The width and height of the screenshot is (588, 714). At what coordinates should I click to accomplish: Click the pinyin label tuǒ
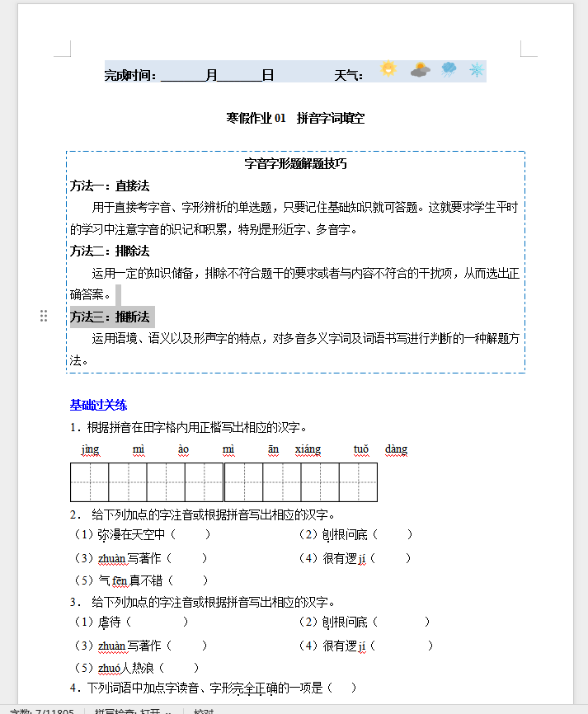pos(361,449)
